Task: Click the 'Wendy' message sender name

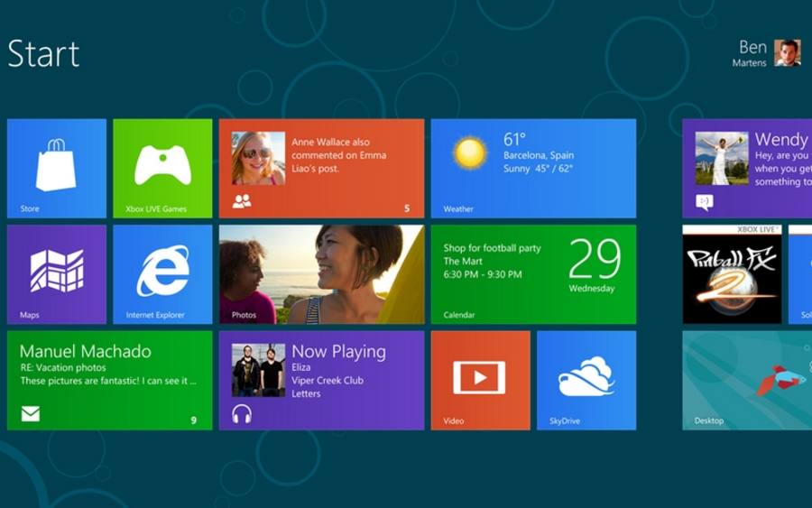Action: [x=781, y=139]
